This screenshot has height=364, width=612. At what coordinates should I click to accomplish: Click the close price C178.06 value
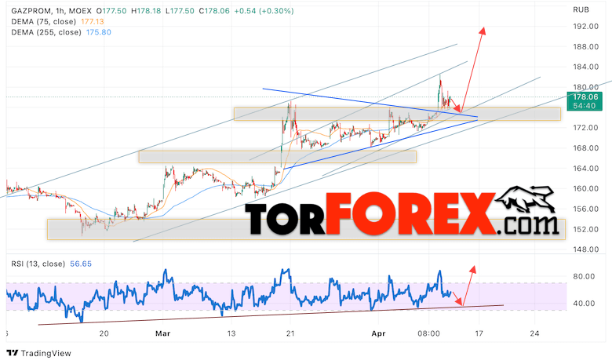click(214, 11)
